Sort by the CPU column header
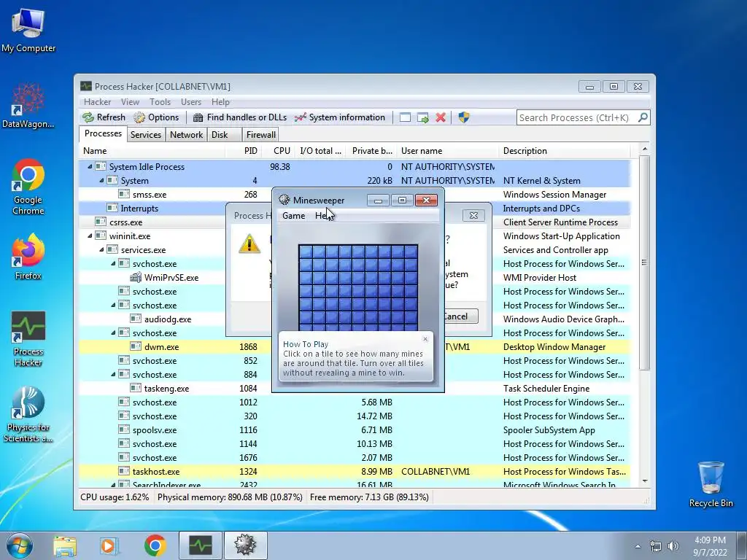 (276, 151)
